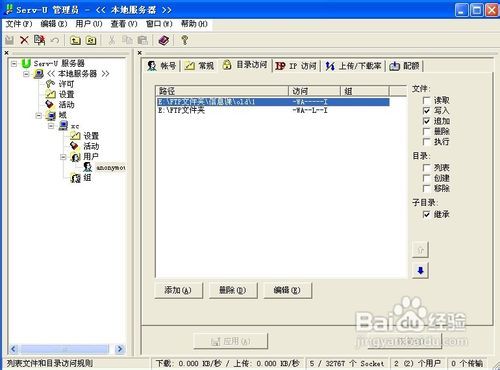Switch to the 配额 quota tab
Image resolution: width=500 pixels, height=370 pixels.
[x=404, y=66]
